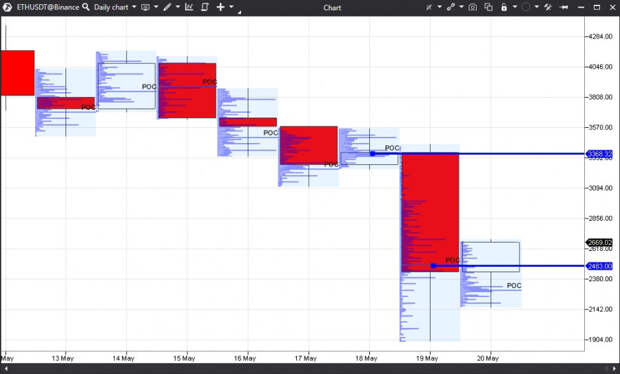620x374 pixels.
Task: Click the ETHUSDT@Binance instrument label
Action: pos(48,7)
